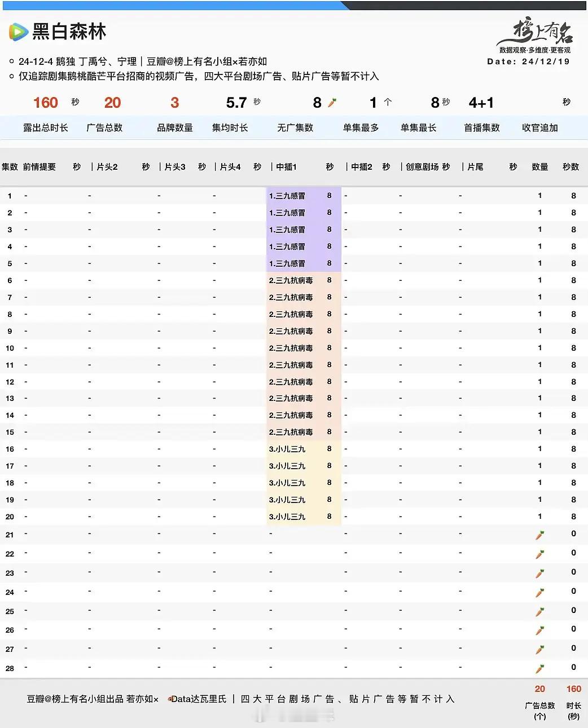
Task: Click the carrot icon in episode 26 row
Action: [539, 630]
